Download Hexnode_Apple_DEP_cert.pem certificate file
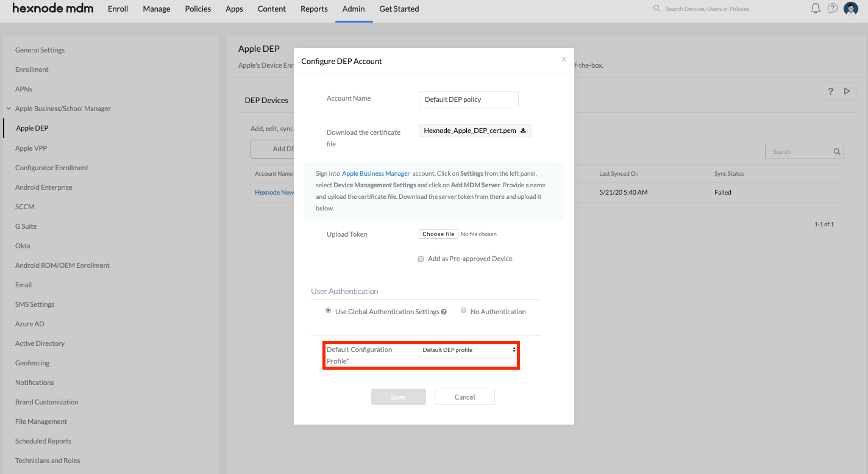The image size is (868, 474). (x=475, y=131)
